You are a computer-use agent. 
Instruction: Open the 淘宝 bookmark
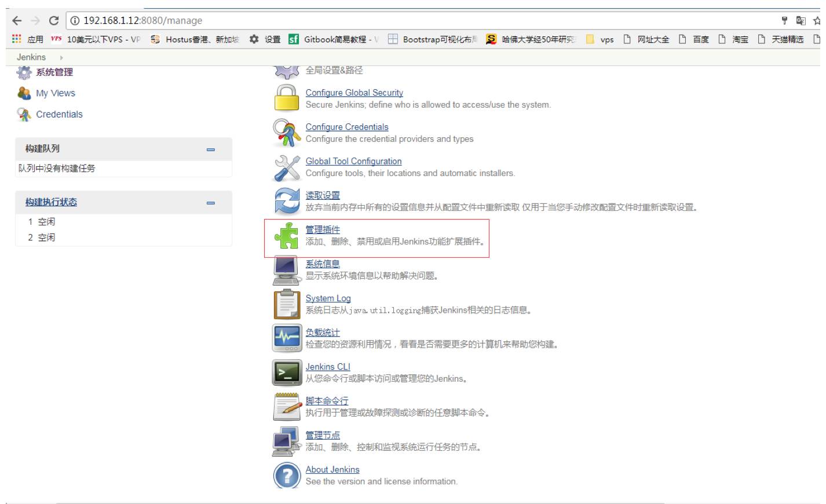tap(733, 39)
